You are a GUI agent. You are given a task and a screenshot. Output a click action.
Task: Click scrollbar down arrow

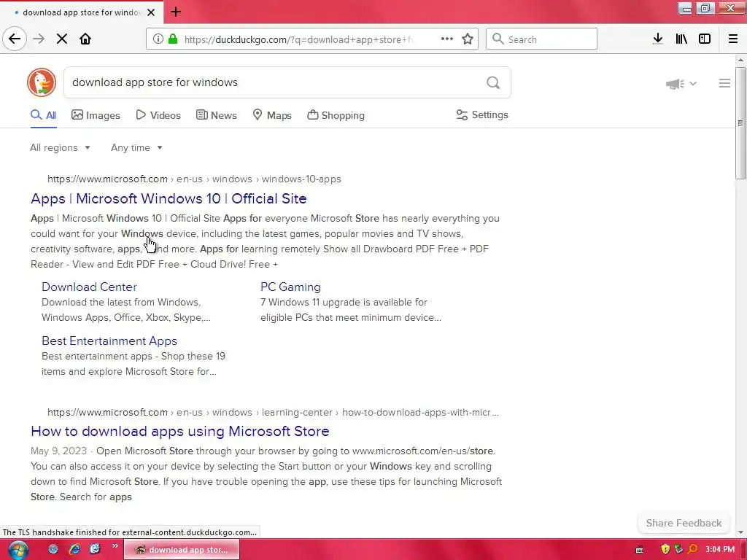[740, 532]
